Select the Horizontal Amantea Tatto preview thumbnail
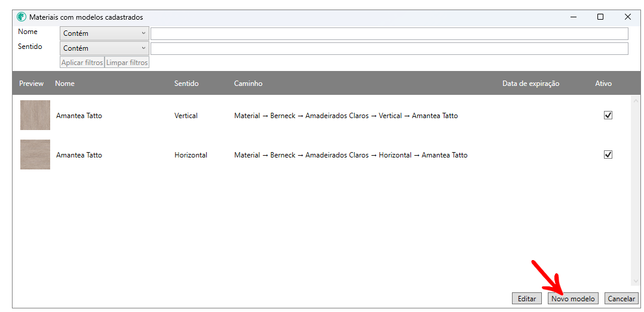Screen dimensions: 644x312 coord(35,155)
